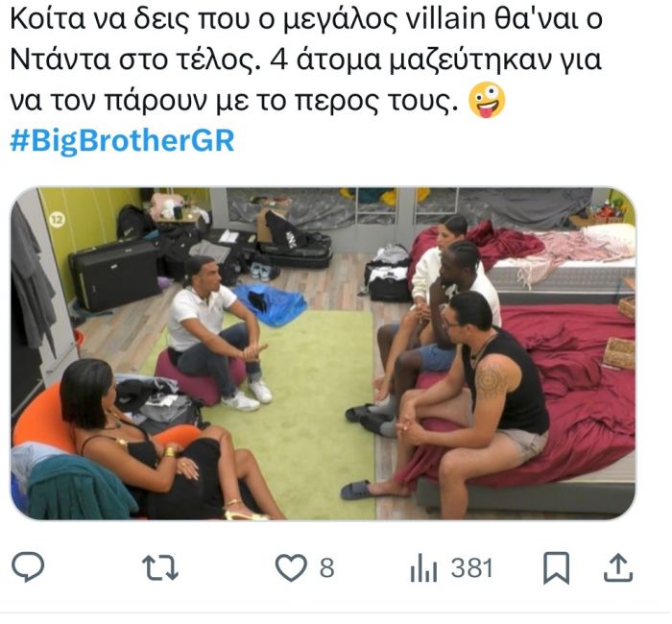Click the blue bag on the floor
The image size is (672, 624).
click(270, 303)
